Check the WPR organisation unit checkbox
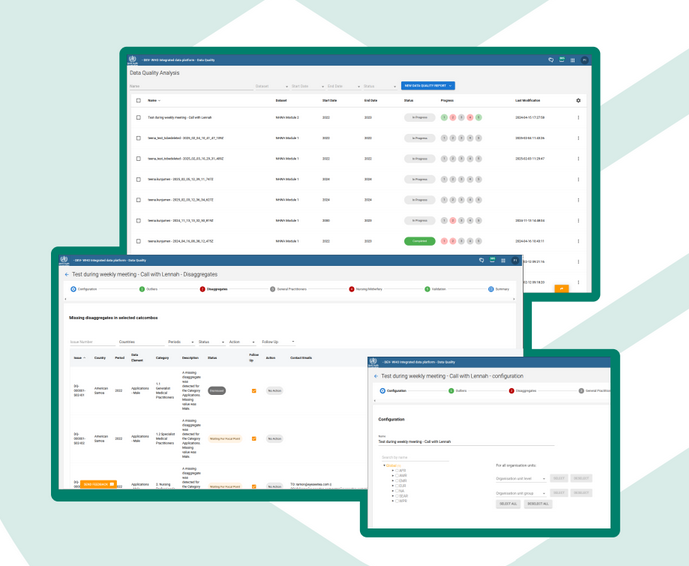The image size is (689, 566). [397, 501]
